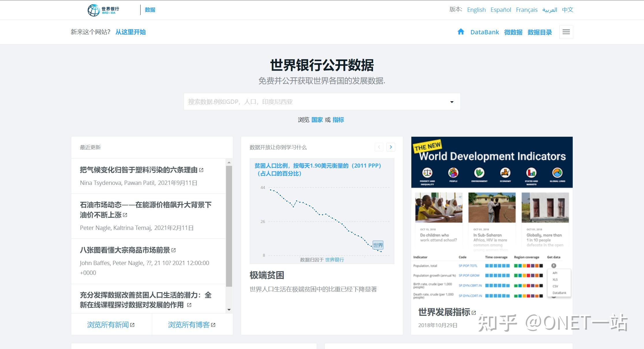
Task: Go to the home icon
Action: coord(461,32)
